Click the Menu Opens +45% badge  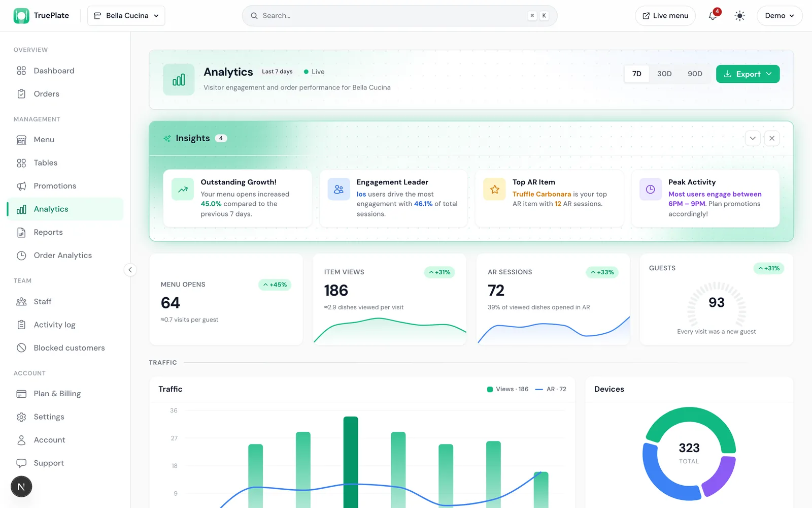275,284
